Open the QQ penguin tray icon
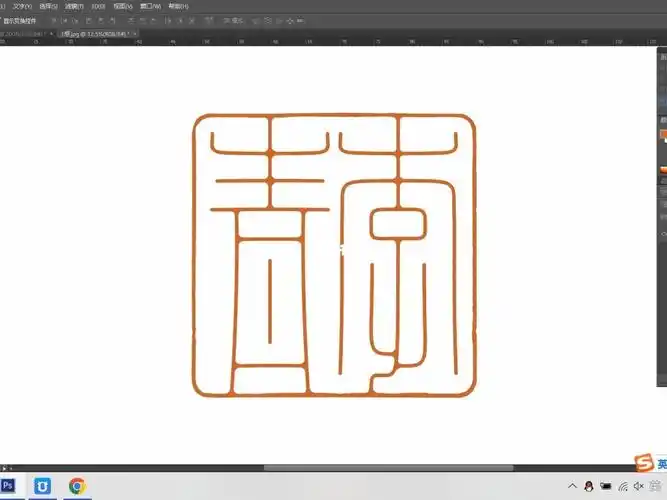 coord(589,486)
